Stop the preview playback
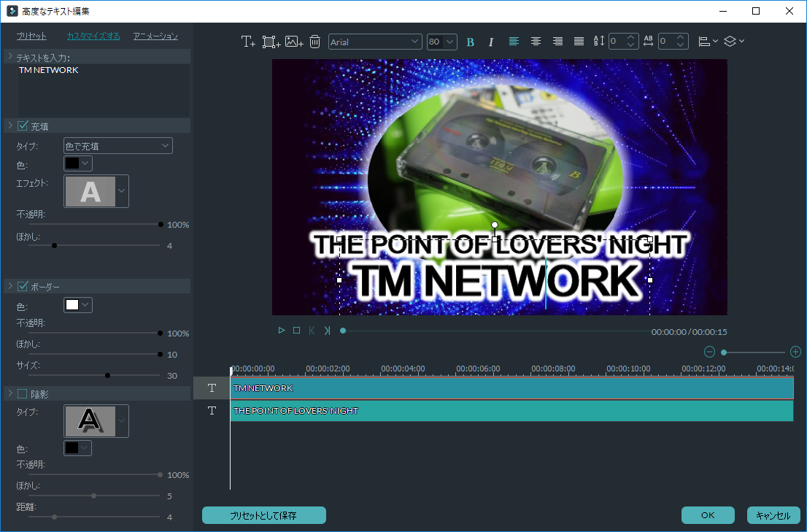807x532 pixels. [296, 331]
